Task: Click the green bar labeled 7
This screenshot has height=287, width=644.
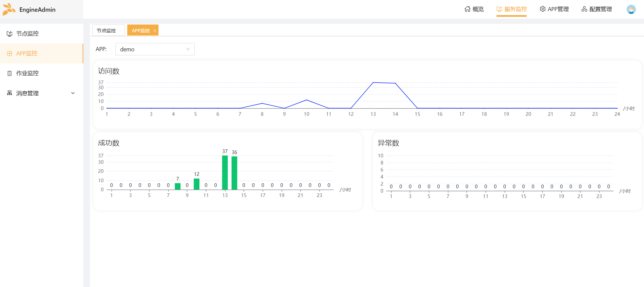Action: tap(178, 186)
